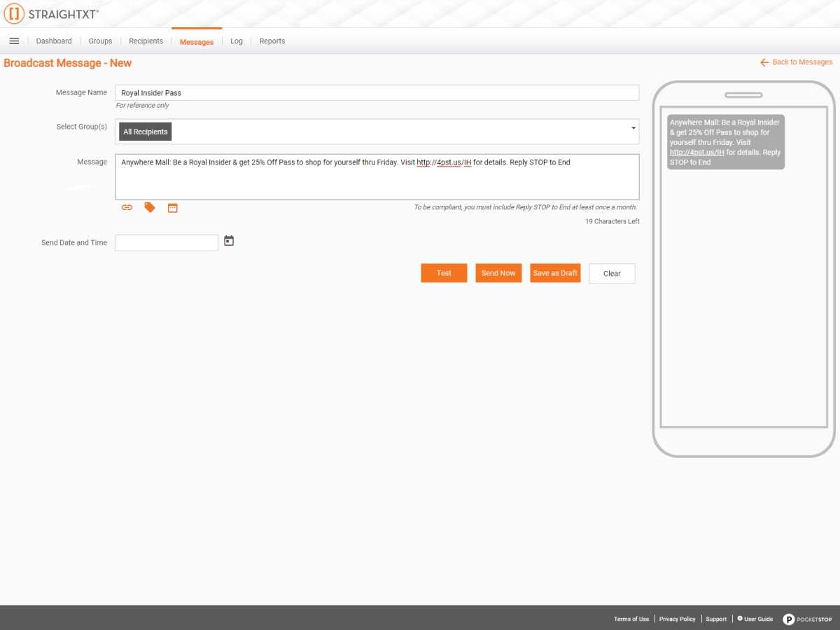Click the insert link icon below message

(127, 207)
